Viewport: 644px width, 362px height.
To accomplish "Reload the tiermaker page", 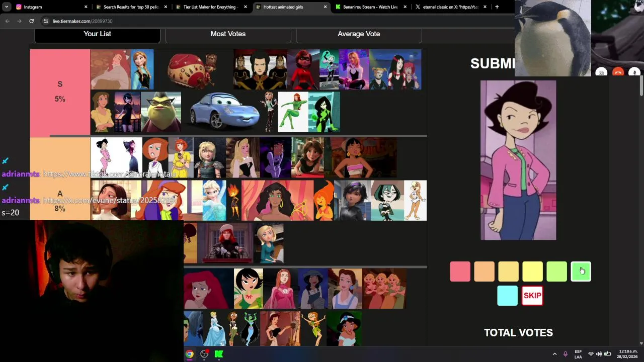I will coord(31,21).
